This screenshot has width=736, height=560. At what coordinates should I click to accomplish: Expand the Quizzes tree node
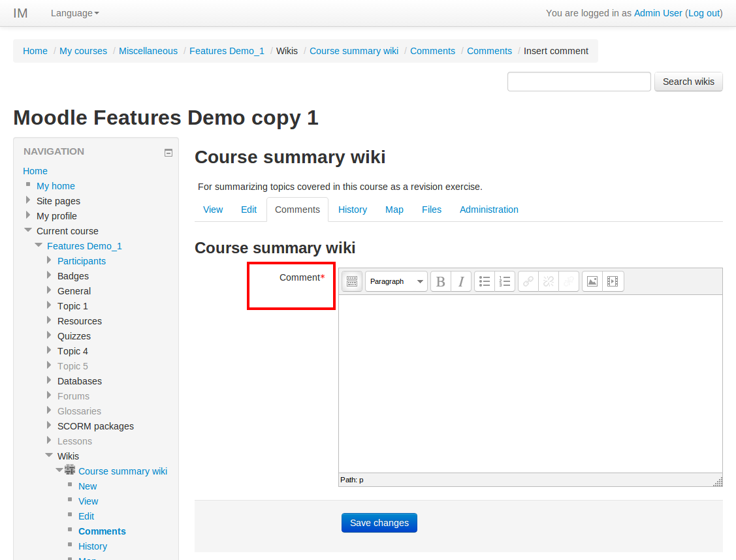[x=49, y=335]
